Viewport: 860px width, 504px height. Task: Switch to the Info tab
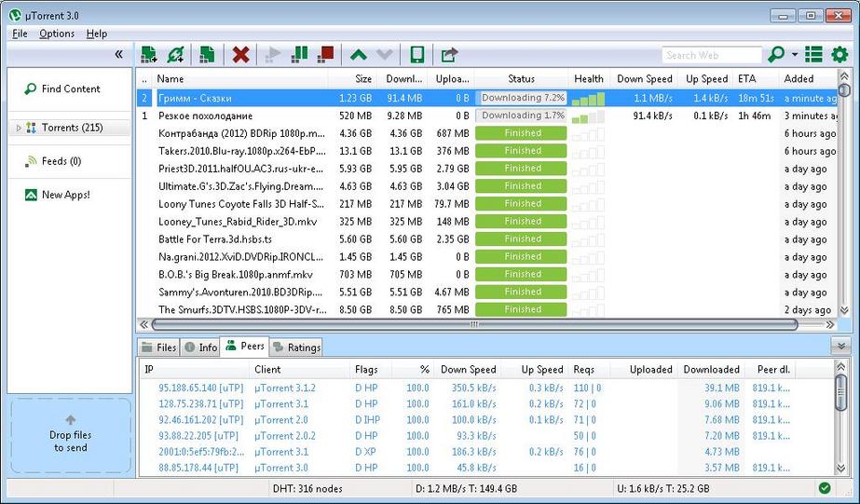click(200, 347)
